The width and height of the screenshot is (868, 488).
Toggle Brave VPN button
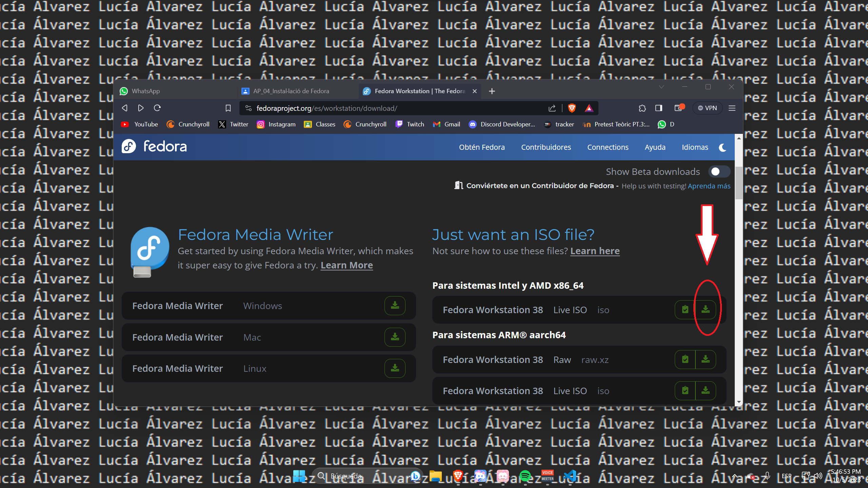point(707,108)
